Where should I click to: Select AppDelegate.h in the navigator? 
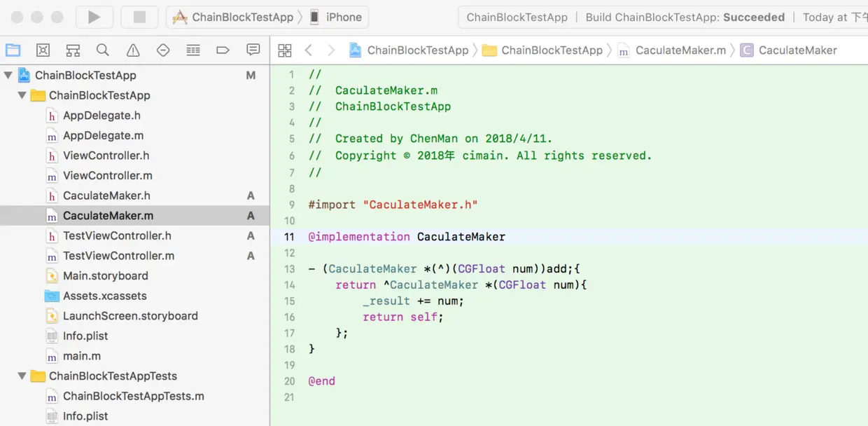pos(101,116)
